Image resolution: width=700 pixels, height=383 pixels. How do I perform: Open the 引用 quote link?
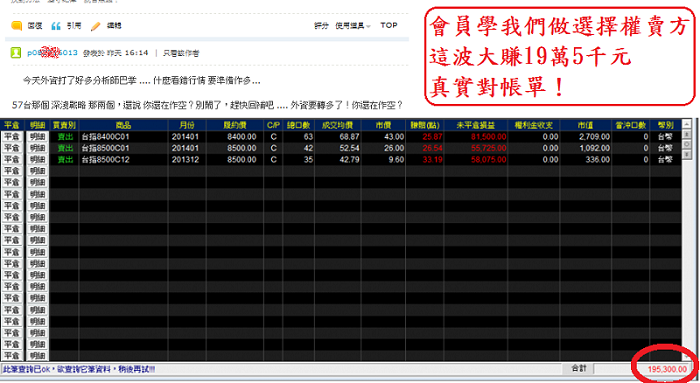point(74,26)
